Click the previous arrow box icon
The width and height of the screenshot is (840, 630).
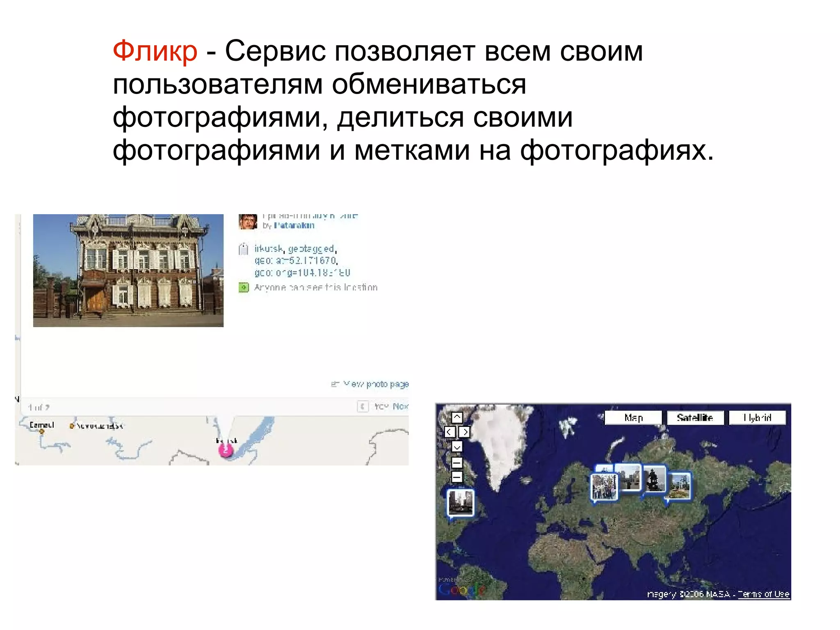(x=362, y=406)
